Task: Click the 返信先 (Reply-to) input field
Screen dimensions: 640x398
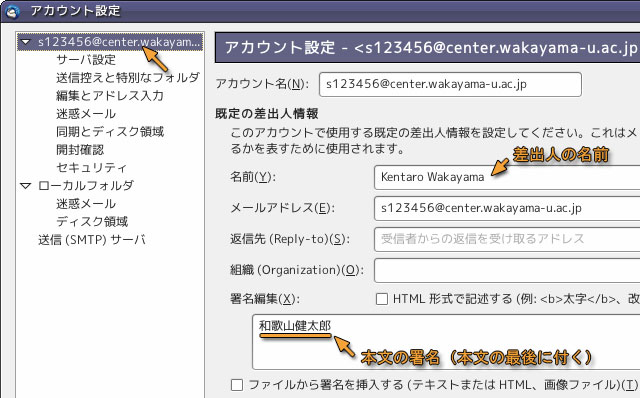Action: click(507, 239)
